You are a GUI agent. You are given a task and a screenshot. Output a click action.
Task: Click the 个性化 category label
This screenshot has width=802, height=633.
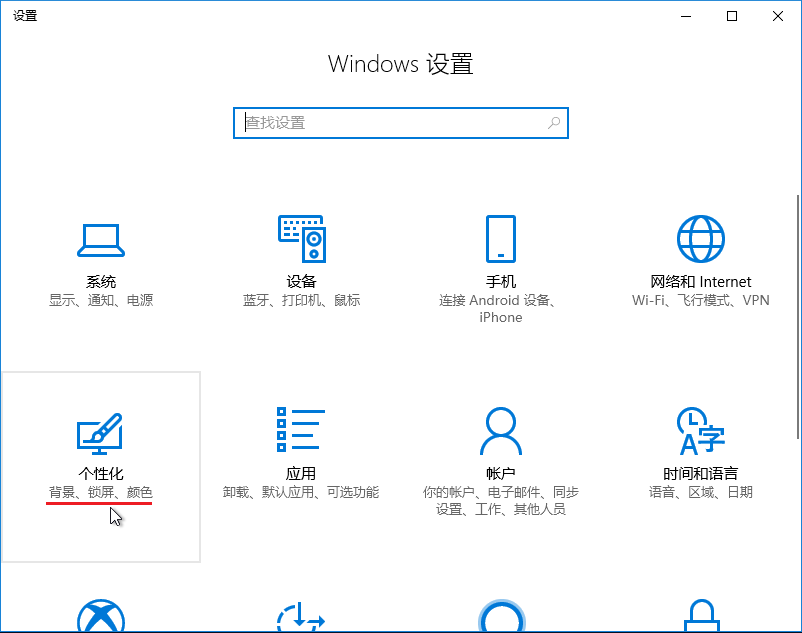pos(101,473)
